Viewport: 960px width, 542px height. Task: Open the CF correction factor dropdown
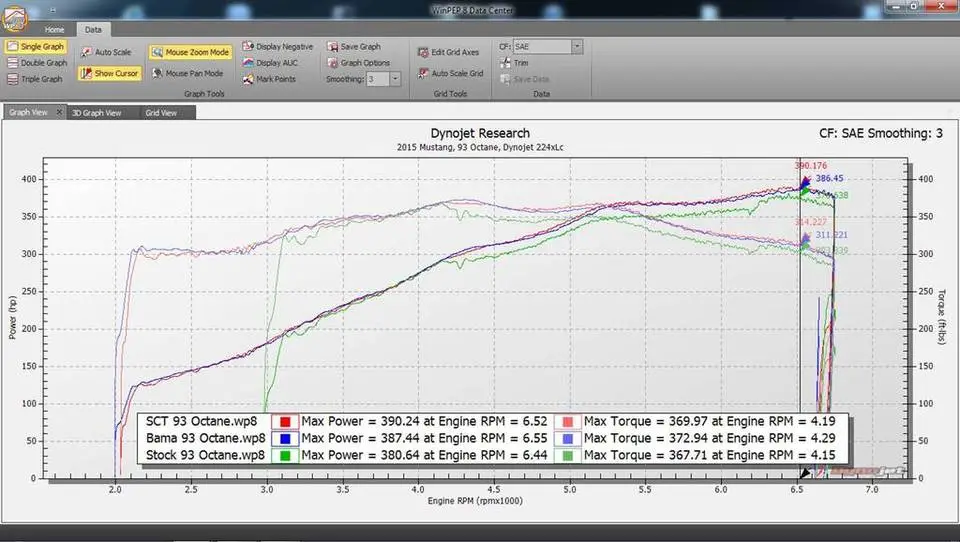point(577,47)
